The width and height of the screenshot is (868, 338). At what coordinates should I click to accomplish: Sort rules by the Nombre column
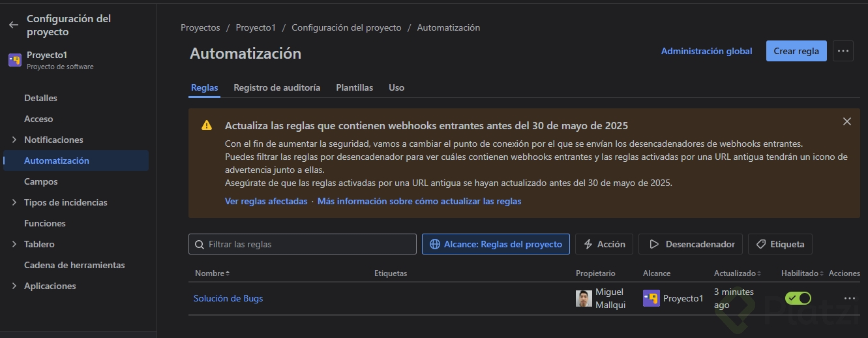point(213,273)
